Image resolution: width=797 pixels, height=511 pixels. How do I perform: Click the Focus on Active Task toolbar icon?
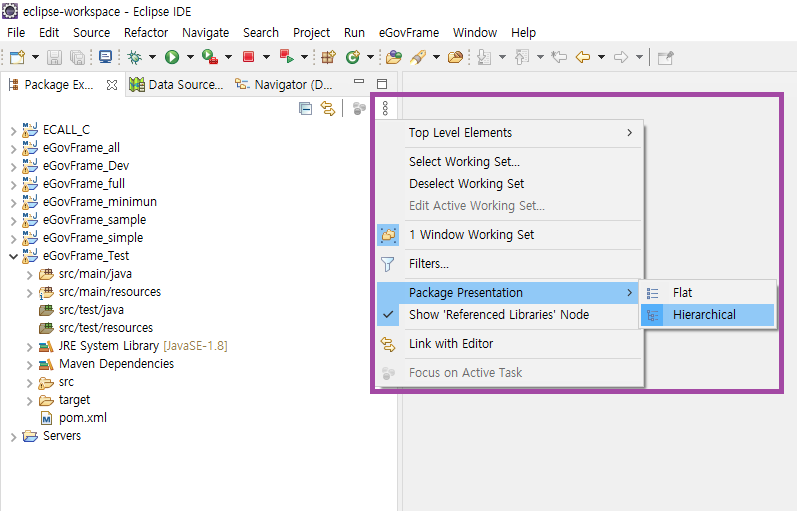[359, 108]
